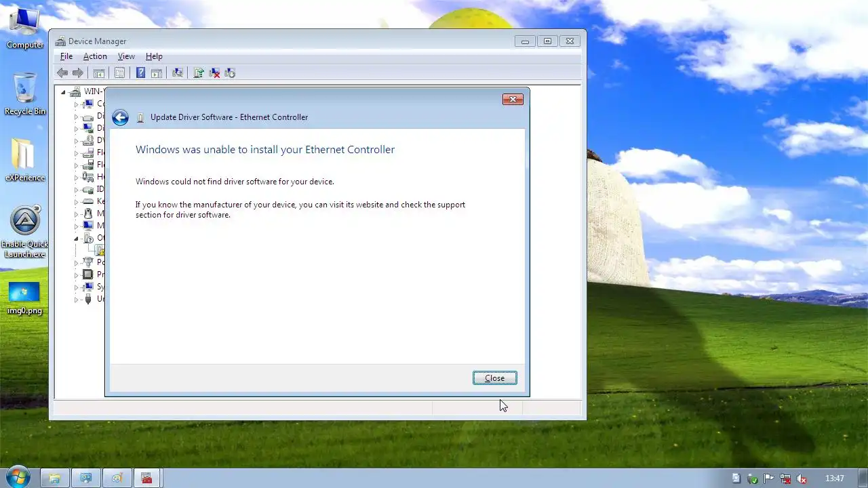Select the Ethernet Controller warning icon in tree
This screenshot has width=868, height=488.
click(x=100, y=250)
